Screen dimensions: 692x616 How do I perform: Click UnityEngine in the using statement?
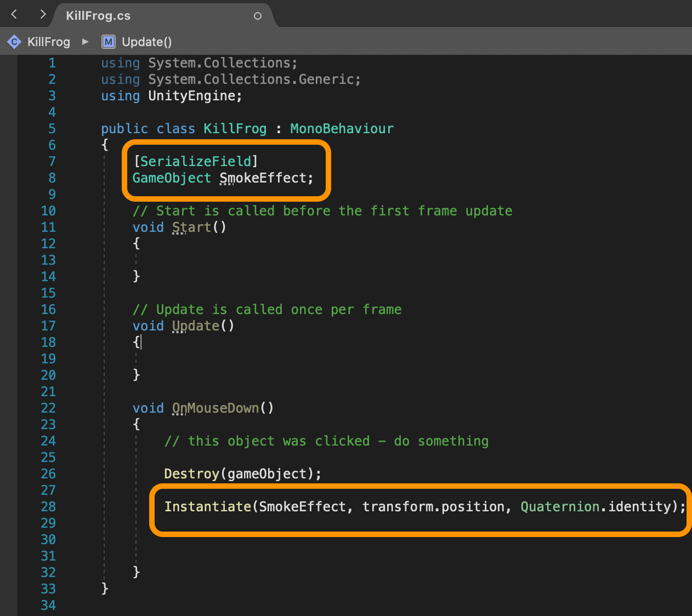pyautogui.click(x=191, y=96)
